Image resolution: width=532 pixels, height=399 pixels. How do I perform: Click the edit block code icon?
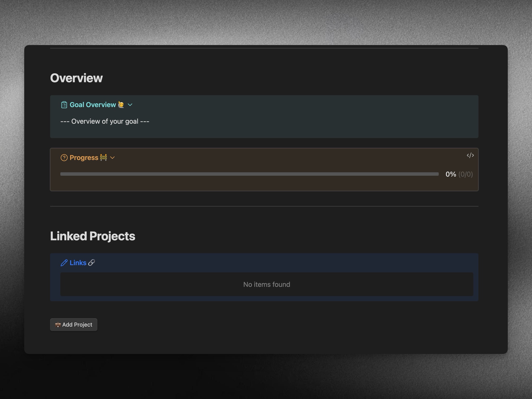[470, 155]
